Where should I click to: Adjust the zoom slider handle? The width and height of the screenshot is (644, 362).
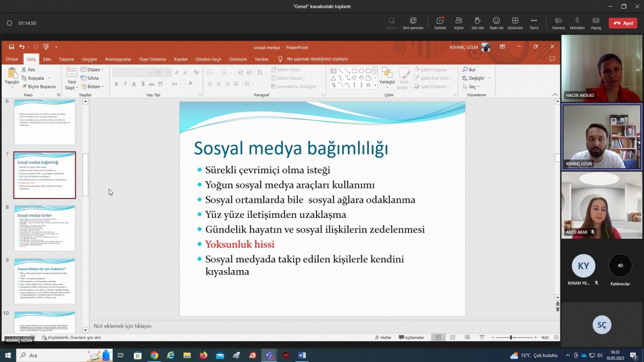511,337
